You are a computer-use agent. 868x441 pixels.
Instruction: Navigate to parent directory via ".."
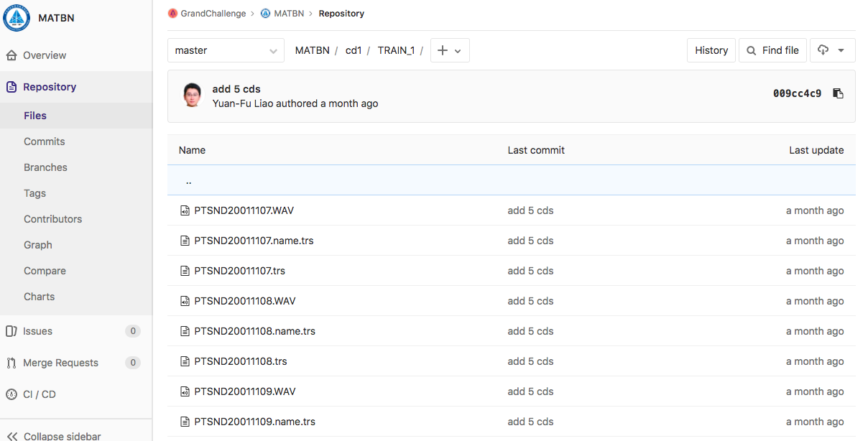pyautogui.click(x=188, y=181)
